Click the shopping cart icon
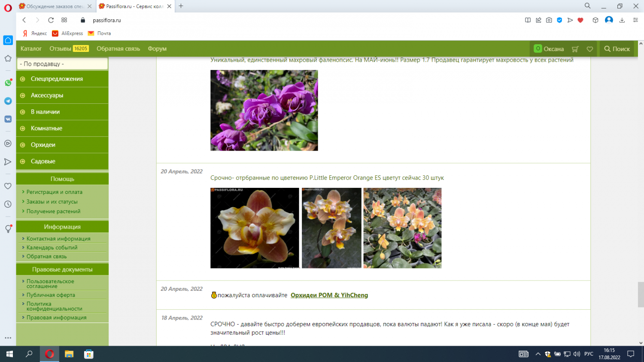 [575, 49]
